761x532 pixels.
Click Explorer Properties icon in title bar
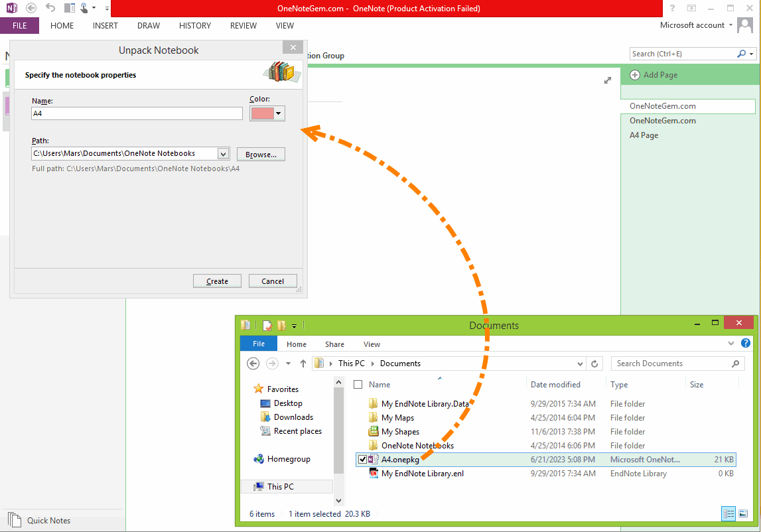(x=267, y=325)
